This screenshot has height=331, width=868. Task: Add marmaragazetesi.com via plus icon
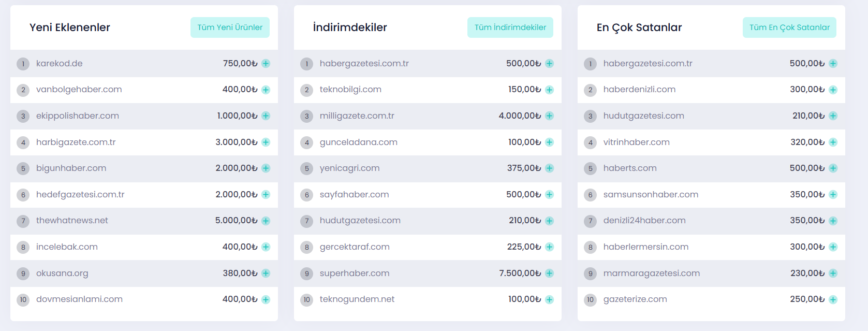[x=833, y=273]
